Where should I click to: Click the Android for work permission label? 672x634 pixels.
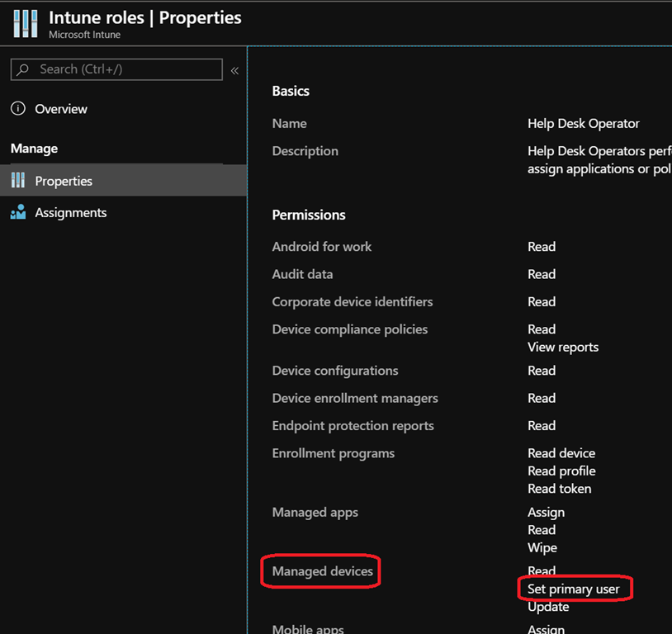pos(322,246)
